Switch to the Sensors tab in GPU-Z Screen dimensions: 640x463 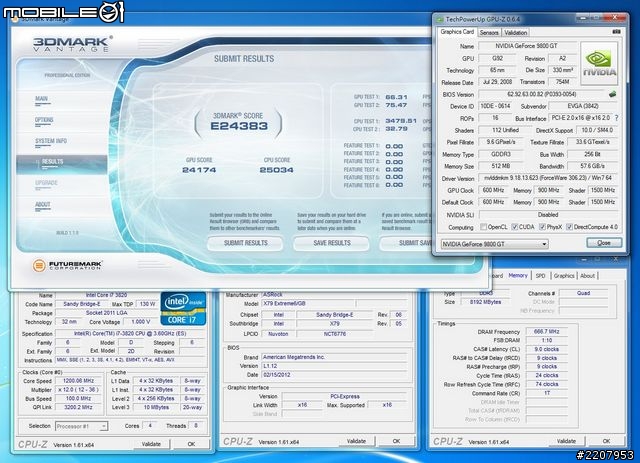(489, 33)
